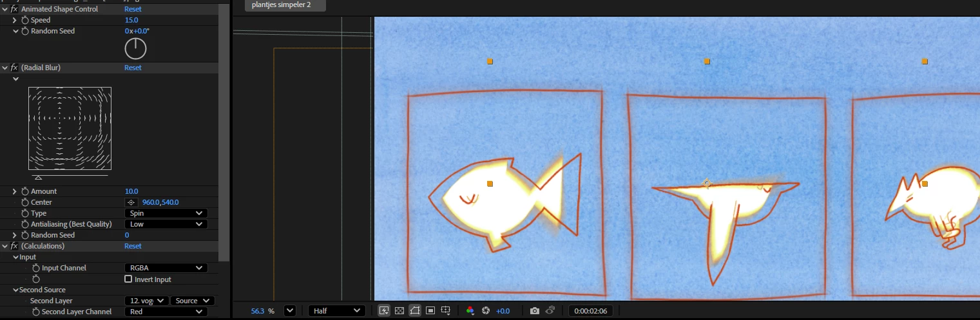Open Input Channel dropdown showing RGBA
This screenshot has height=320, width=980.
(x=166, y=268)
